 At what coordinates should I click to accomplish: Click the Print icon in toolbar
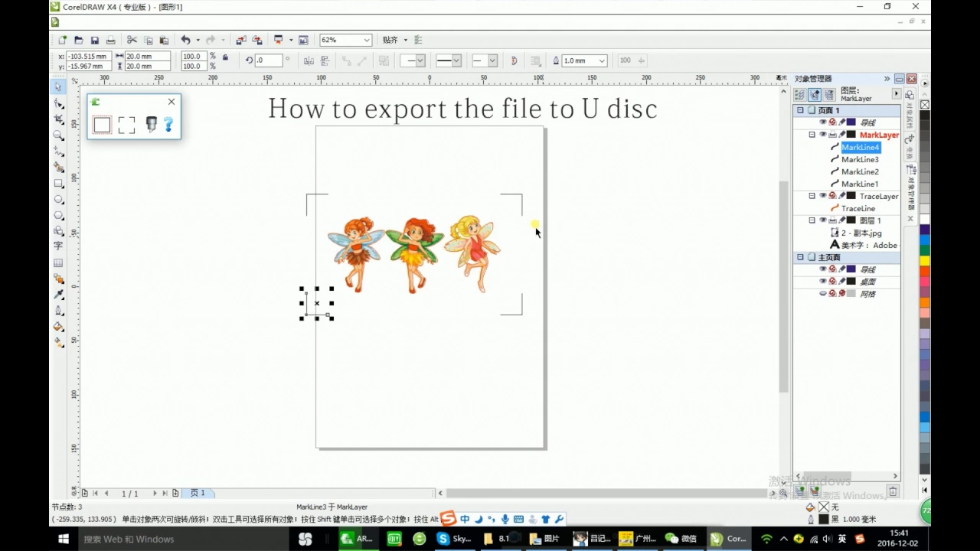tap(110, 40)
